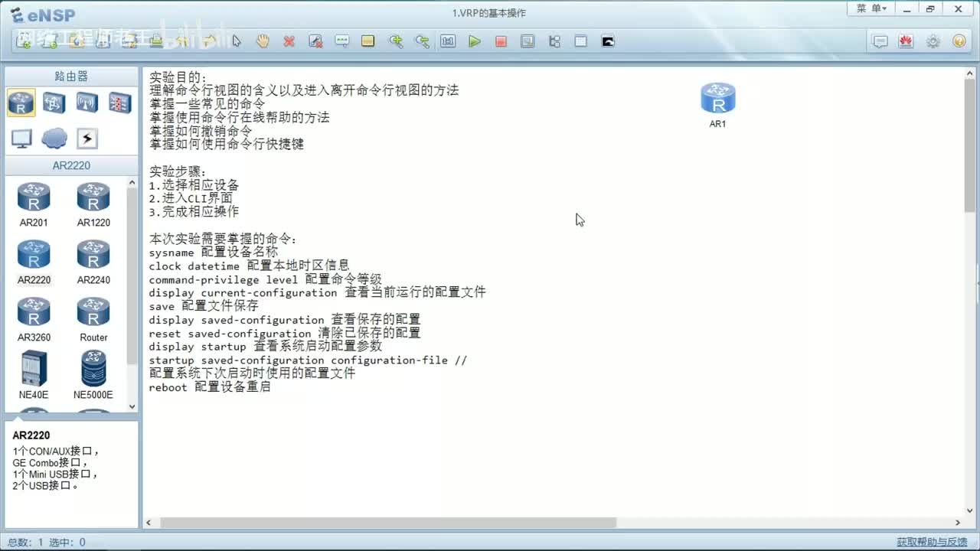
Task: Click the 'save 配置文件保存' text line
Action: [x=204, y=306]
